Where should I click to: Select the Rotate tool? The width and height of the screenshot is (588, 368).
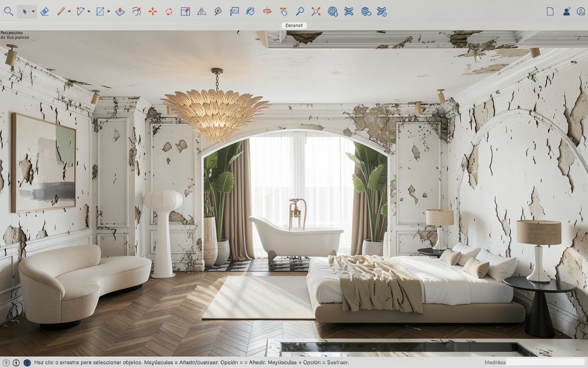pyautogui.click(x=169, y=11)
